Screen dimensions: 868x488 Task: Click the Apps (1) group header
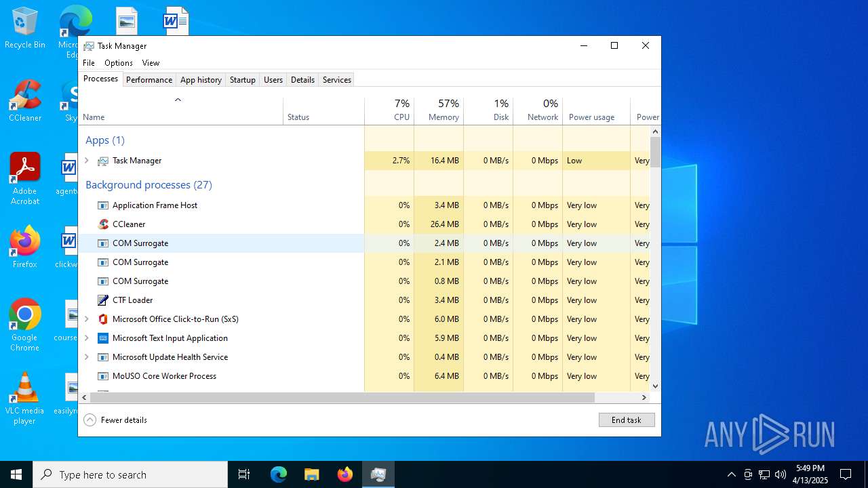coord(105,140)
